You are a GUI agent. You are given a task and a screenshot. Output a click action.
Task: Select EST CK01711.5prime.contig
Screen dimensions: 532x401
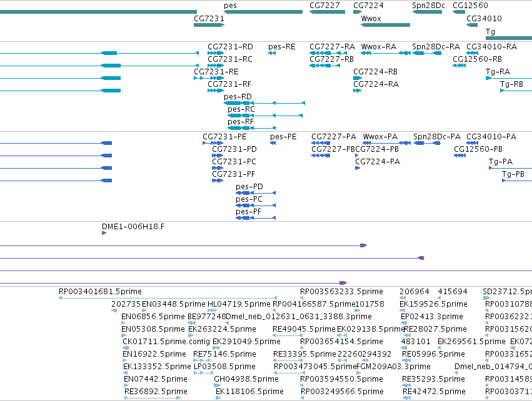pyautogui.click(x=126, y=348)
